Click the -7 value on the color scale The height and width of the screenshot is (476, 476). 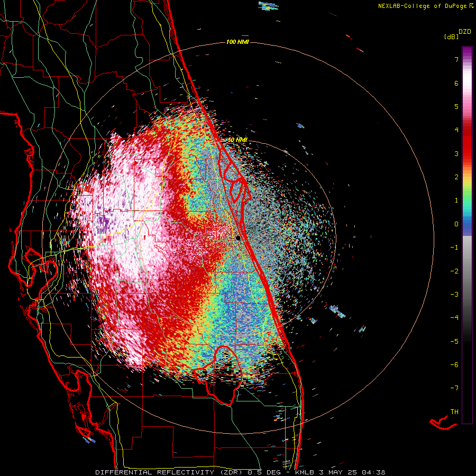tap(454, 388)
